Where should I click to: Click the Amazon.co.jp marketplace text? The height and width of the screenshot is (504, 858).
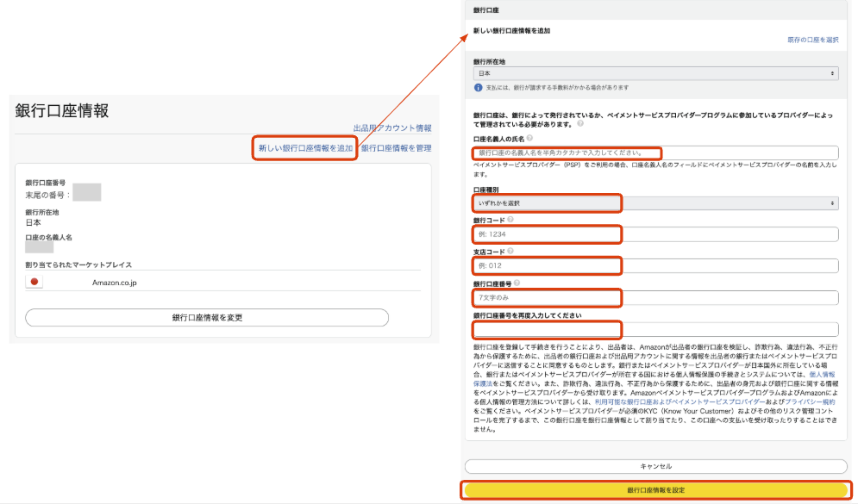click(x=115, y=283)
